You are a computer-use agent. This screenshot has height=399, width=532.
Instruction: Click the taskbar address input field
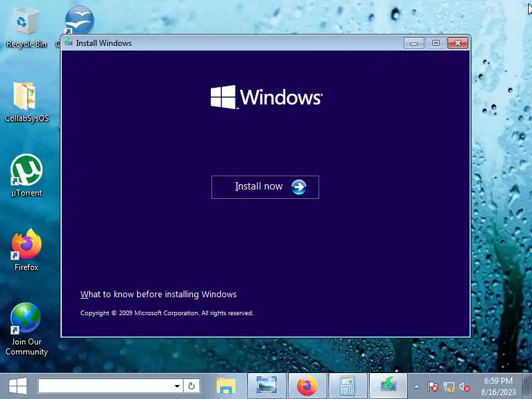[106, 386]
